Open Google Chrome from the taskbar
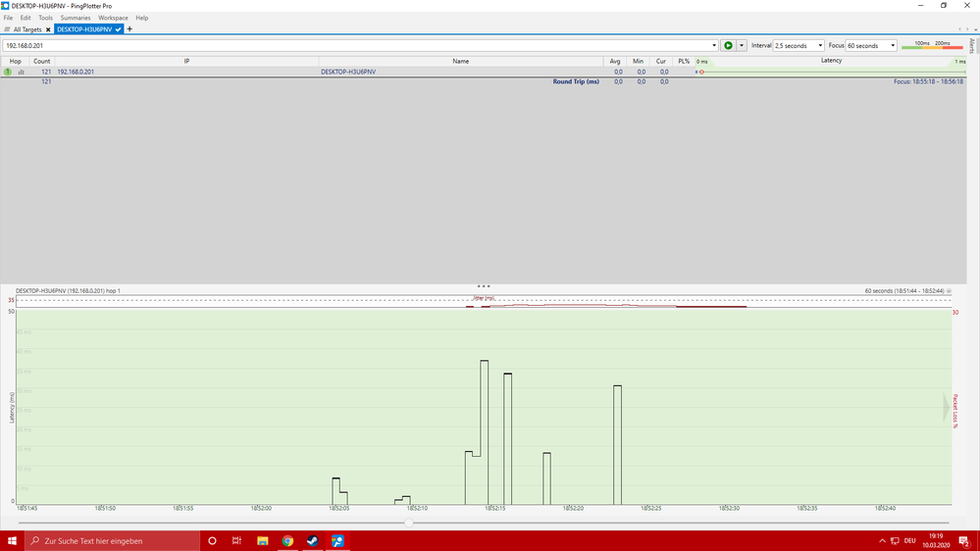The width and height of the screenshot is (980, 551). click(x=287, y=540)
